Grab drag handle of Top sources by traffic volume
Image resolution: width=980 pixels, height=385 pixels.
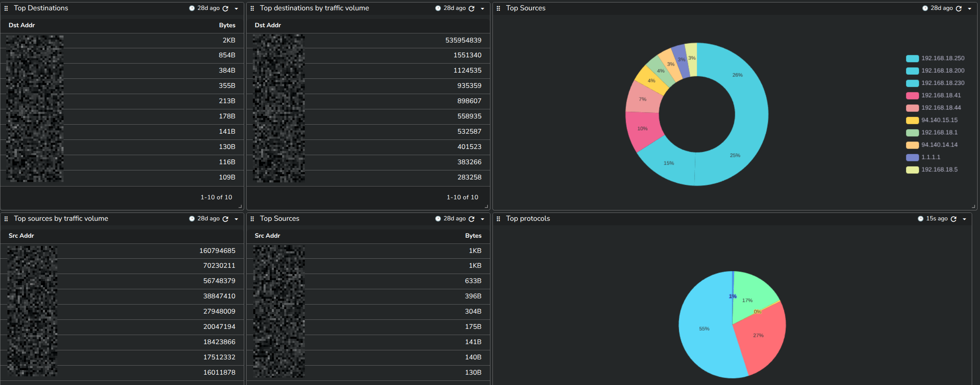(x=6, y=219)
